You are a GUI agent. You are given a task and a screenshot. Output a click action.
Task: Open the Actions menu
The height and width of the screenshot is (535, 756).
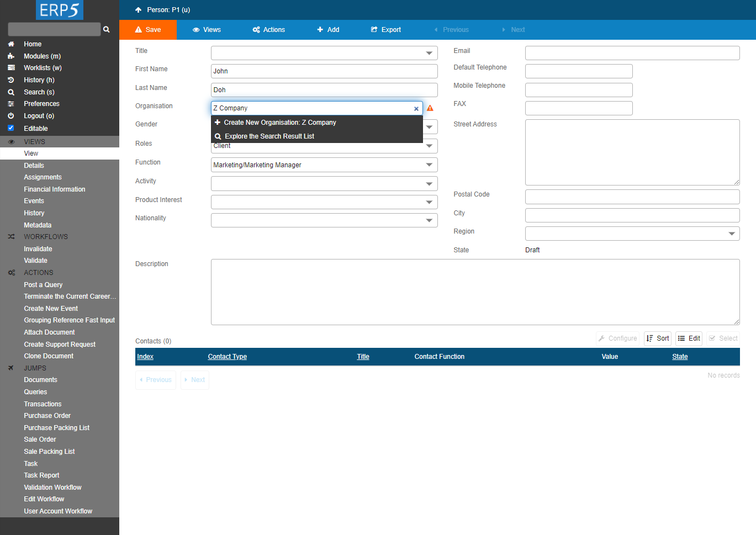(x=268, y=30)
